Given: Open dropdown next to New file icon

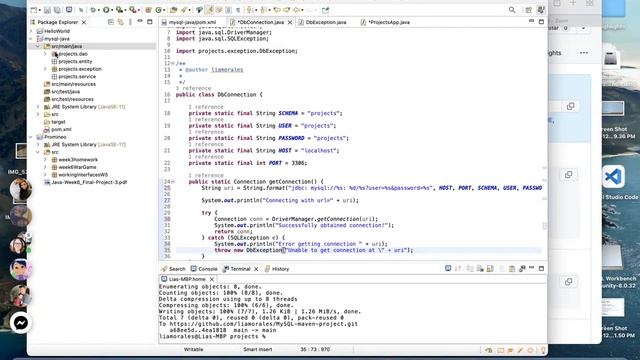Looking at the screenshot, I should click(40, 10).
